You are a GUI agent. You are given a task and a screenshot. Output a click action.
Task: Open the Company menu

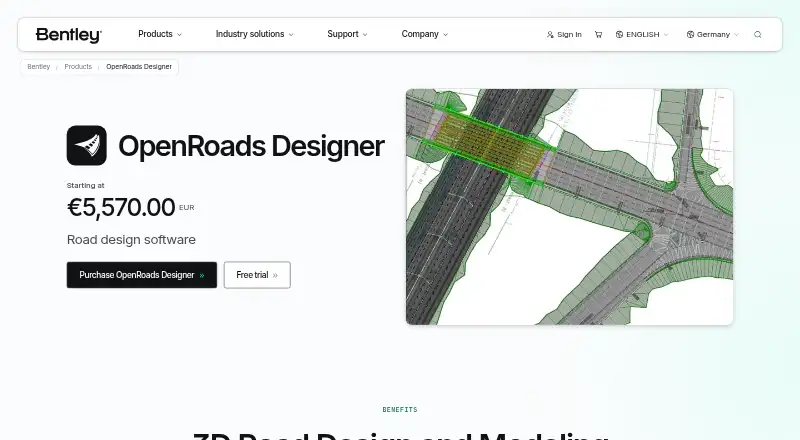pyautogui.click(x=424, y=34)
